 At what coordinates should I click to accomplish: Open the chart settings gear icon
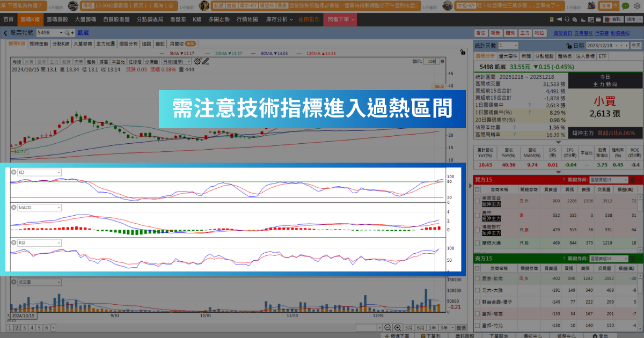tap(197, 61)
